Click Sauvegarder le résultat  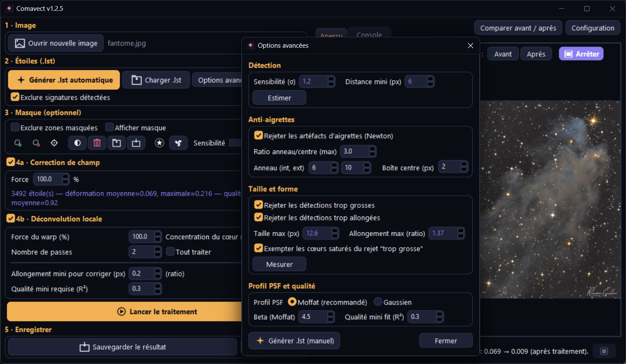(122, 347)
